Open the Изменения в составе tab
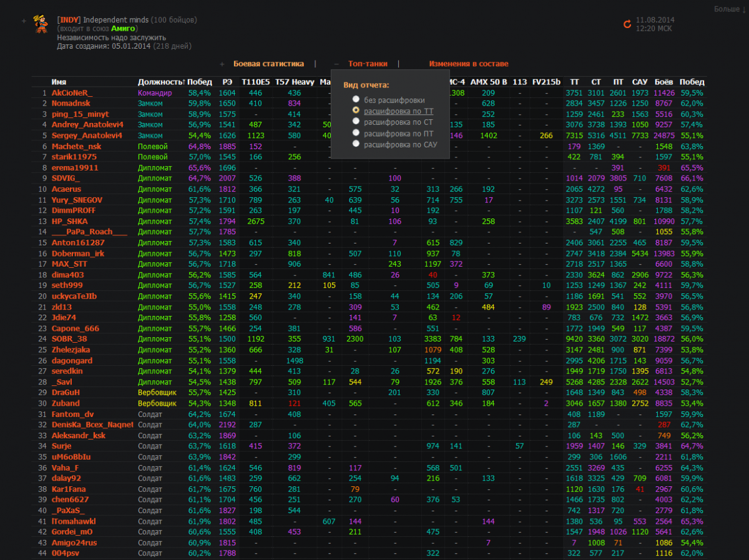Image resolution: width=749 pixels, height=560 pixels. [468, 64]
